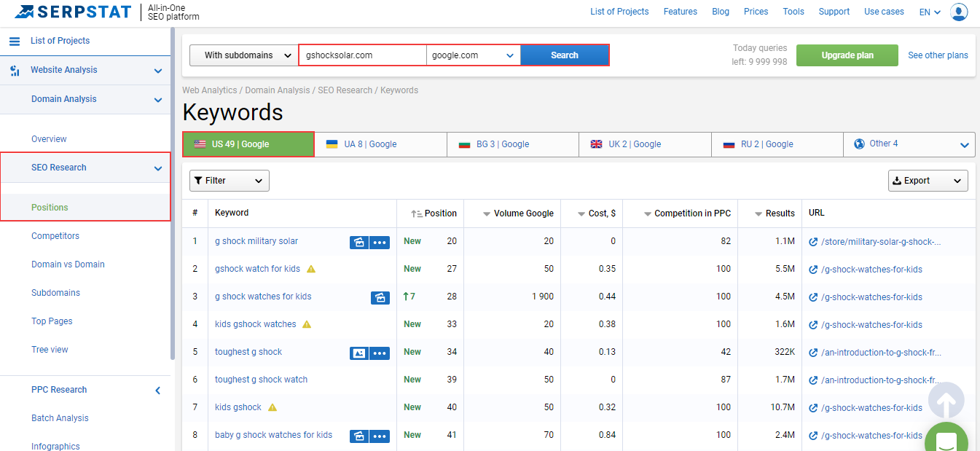Sort by Results column arrow
This screenshot has height=451, width=980.
click(758, 214)
